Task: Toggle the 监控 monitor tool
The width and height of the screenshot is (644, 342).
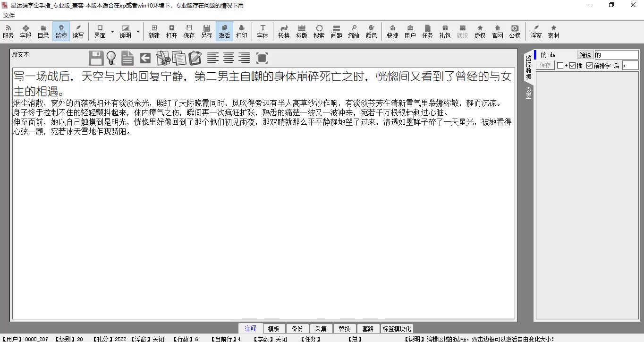Action: pos(61,31)
